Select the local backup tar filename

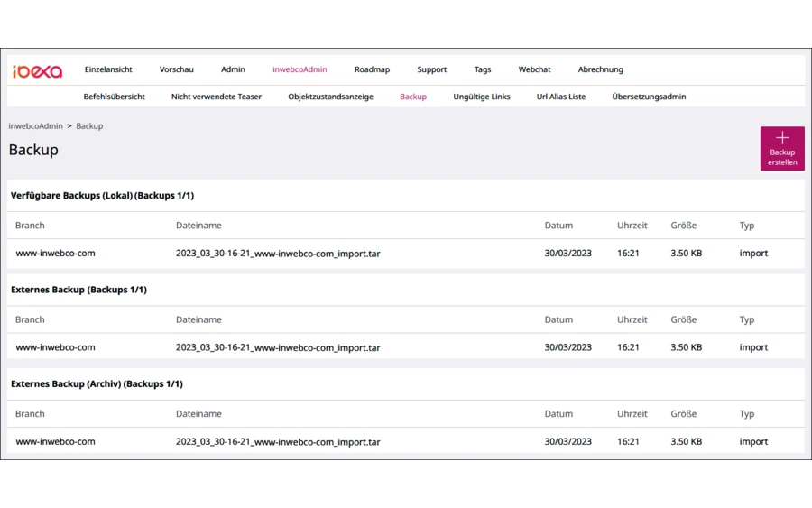click(278, 254)
